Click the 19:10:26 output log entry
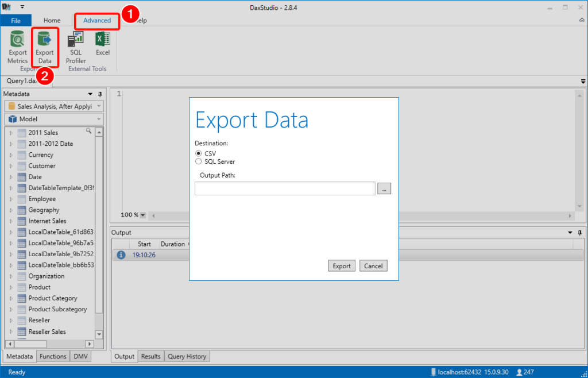Screen dimensions: 588x378 [x=144, y=255]
